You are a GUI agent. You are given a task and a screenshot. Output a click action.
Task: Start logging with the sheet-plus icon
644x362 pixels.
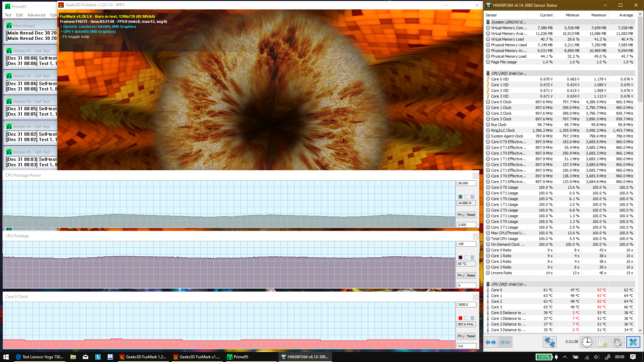click(x=602, y=342)
